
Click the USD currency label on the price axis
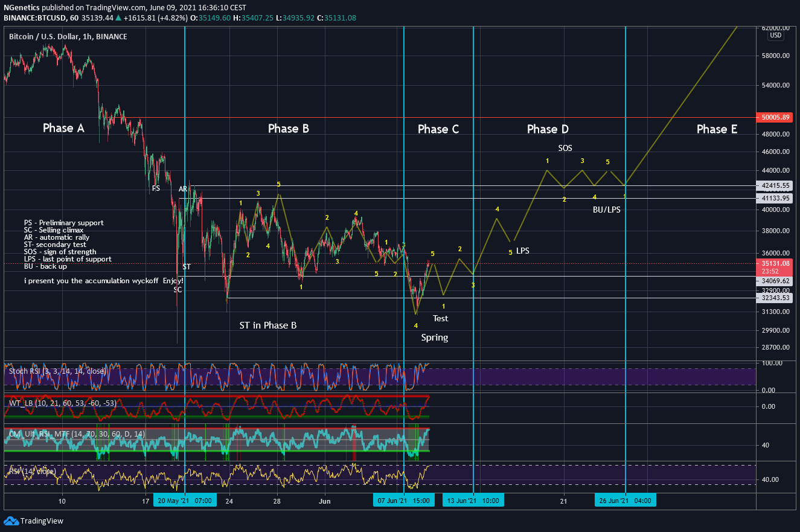775,36
